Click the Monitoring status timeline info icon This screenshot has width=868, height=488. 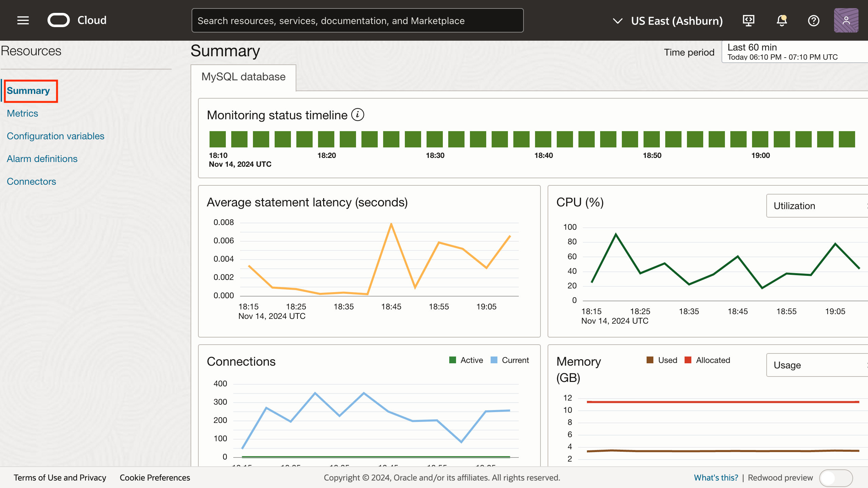point(358,115)
